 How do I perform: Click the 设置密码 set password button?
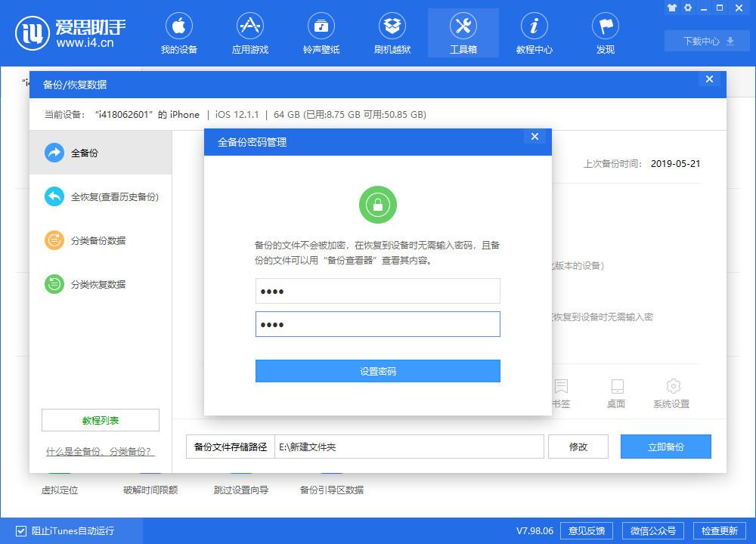[x=377, y=371]
